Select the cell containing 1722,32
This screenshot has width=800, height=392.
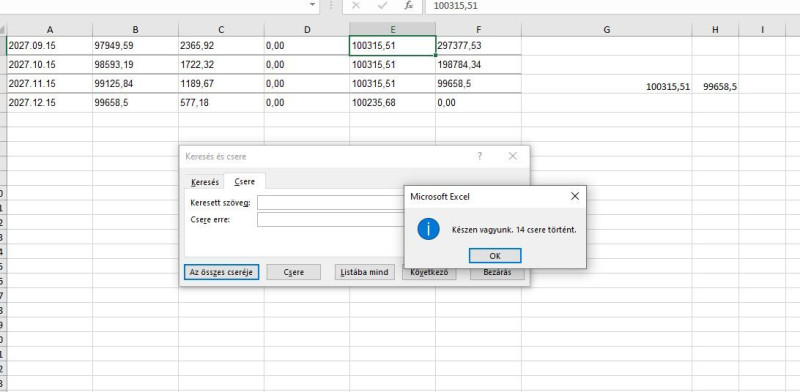(221, 65)
